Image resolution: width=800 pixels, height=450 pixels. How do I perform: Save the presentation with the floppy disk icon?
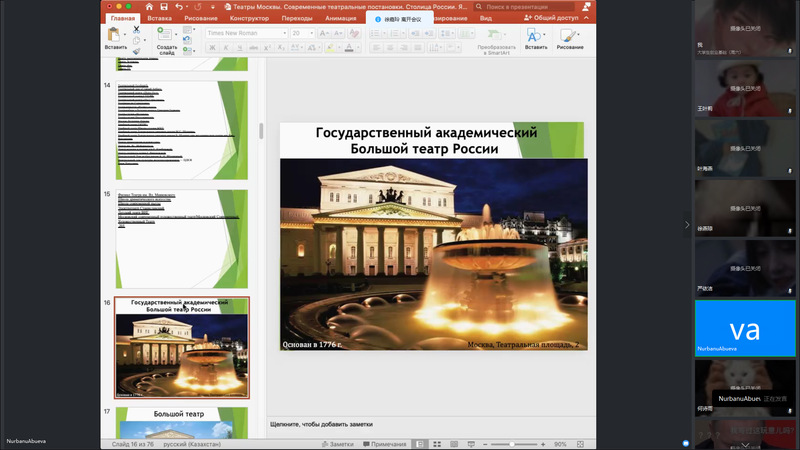point(164,7)
